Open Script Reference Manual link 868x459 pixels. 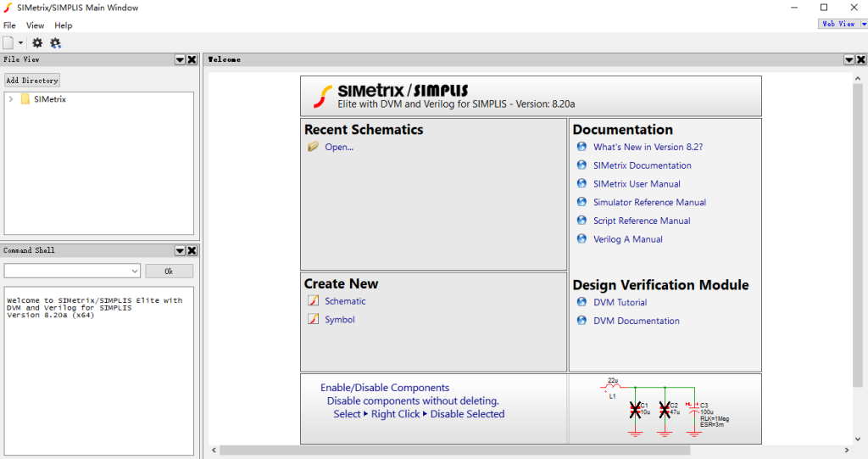click(x=643, y=221)
